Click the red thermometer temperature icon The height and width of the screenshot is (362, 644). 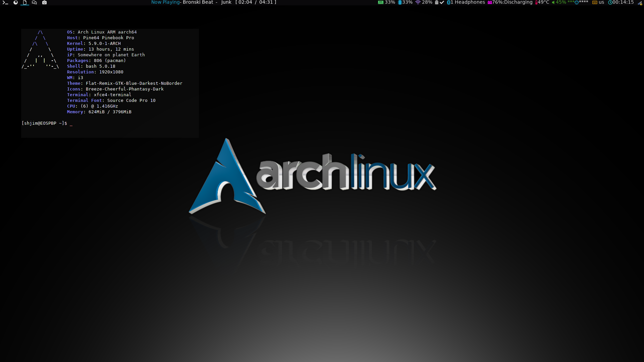coord(536,2)
